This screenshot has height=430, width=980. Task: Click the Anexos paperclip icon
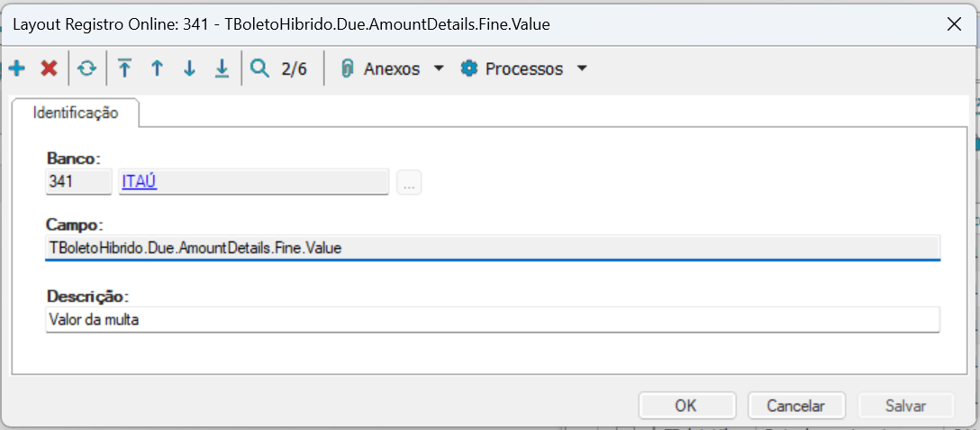pyautogui.click(x=347, y=69)
